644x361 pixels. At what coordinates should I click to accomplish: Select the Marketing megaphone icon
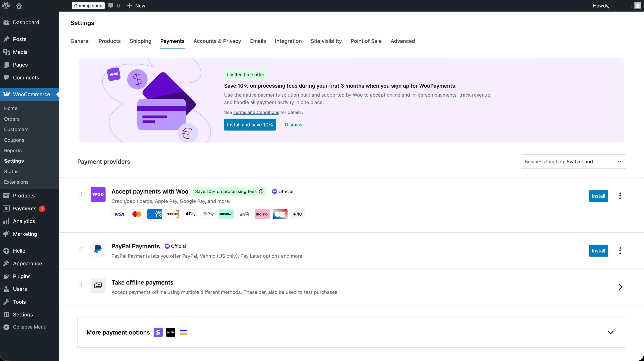[7, 234]
